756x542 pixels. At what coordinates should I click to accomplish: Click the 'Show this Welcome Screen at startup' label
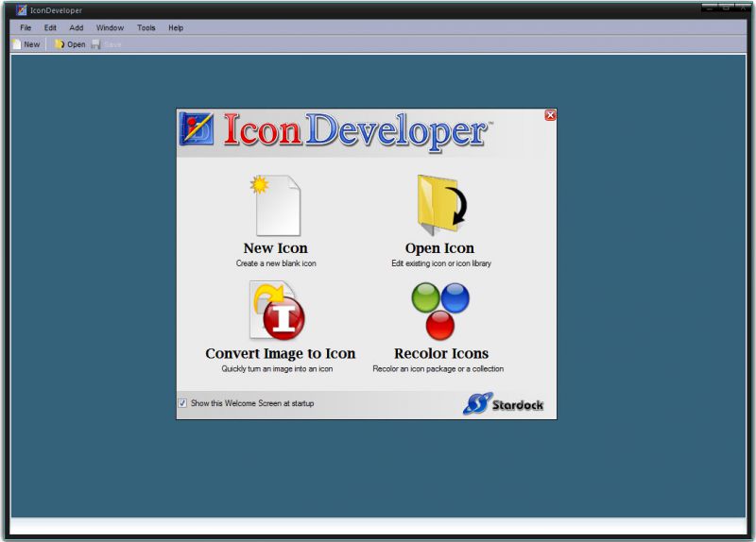(252, 403)
